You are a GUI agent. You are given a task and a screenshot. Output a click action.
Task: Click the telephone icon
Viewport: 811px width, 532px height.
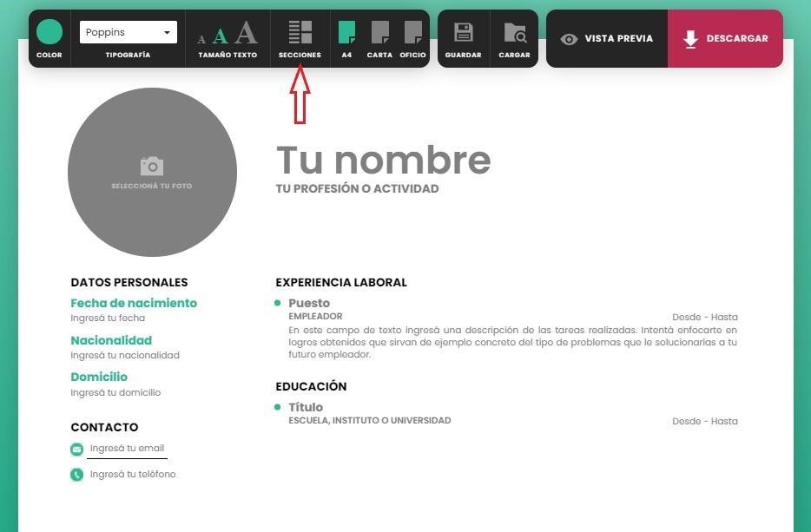tap(76, 475)
